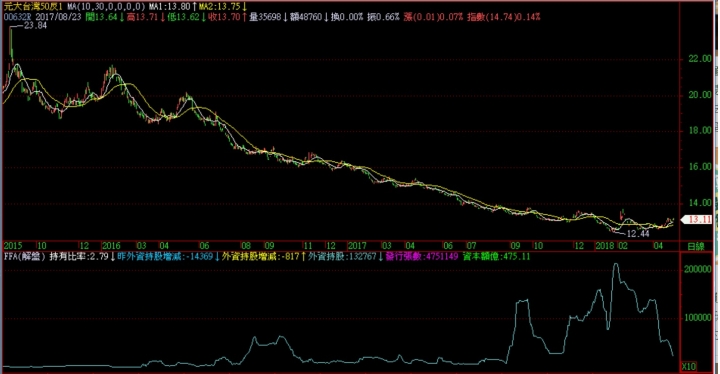Click the turnover amount 額48760

coord(309,17)
